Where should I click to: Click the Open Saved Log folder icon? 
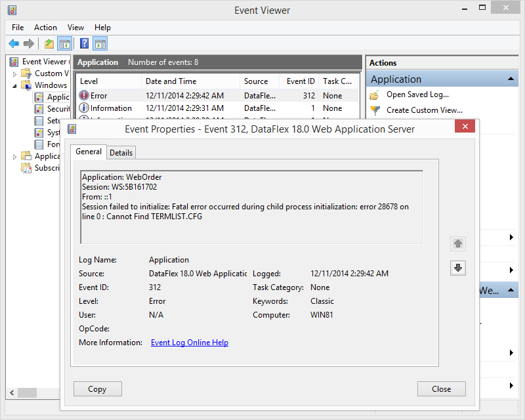[375, 95]
